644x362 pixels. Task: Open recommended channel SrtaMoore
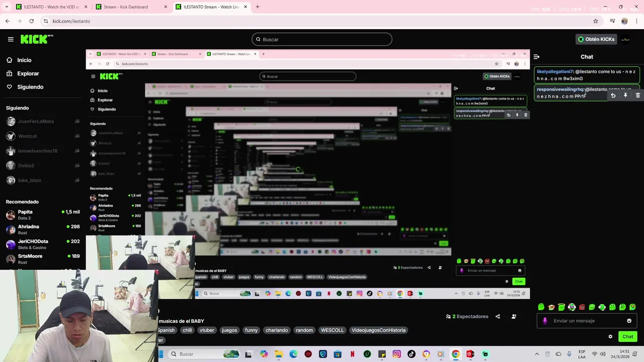[x=43, y=259]
